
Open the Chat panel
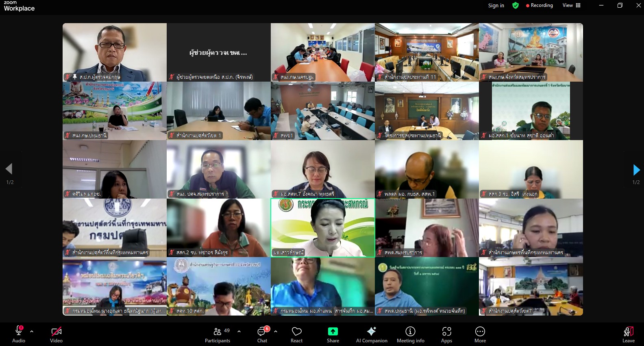point(263,334)
